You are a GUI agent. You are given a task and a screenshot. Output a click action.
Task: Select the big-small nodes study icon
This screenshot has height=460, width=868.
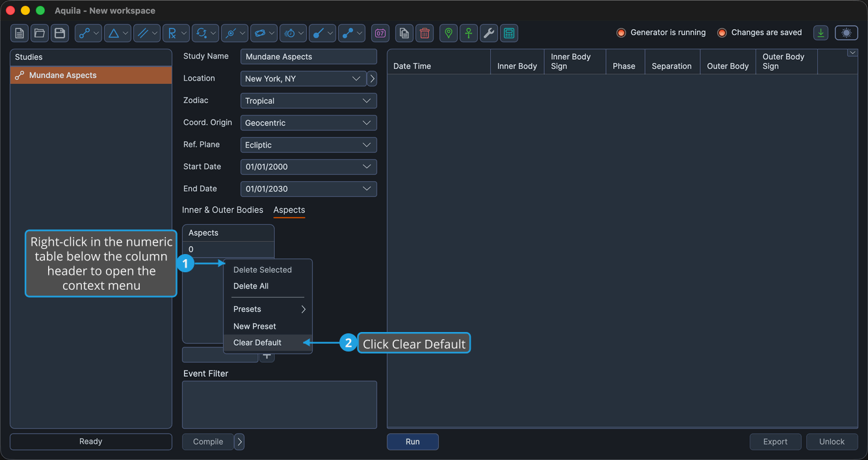click(348, 33)
